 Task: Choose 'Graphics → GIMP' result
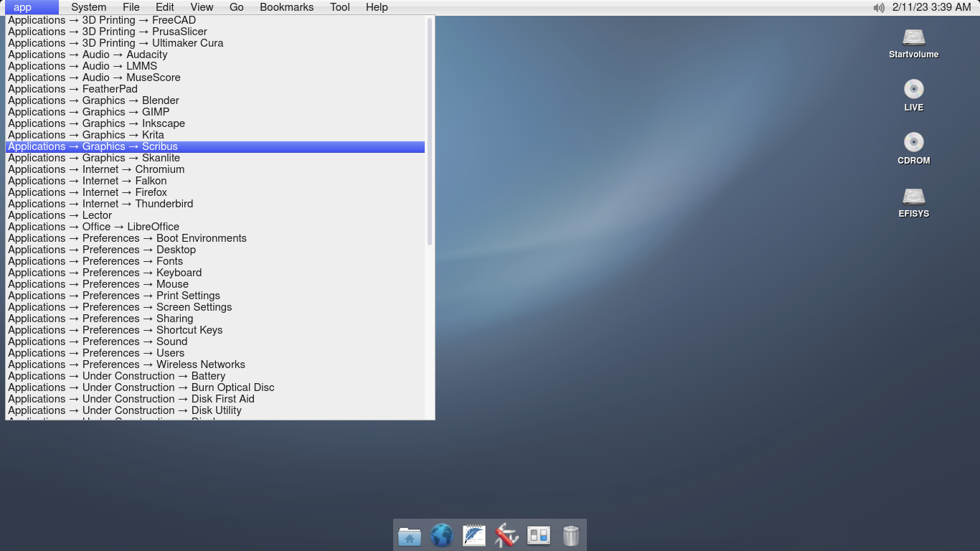tap(215, 112)
